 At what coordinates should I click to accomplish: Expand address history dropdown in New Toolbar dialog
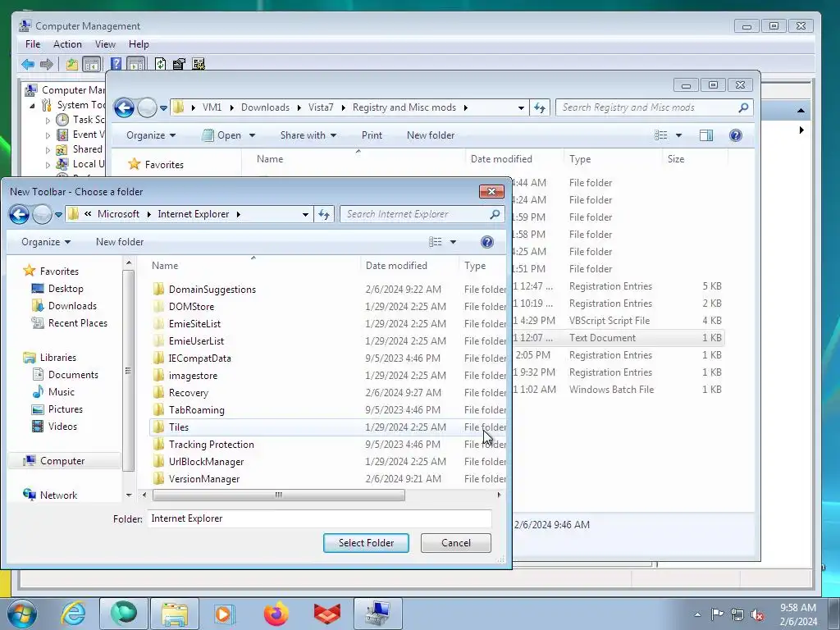(305, 214)
